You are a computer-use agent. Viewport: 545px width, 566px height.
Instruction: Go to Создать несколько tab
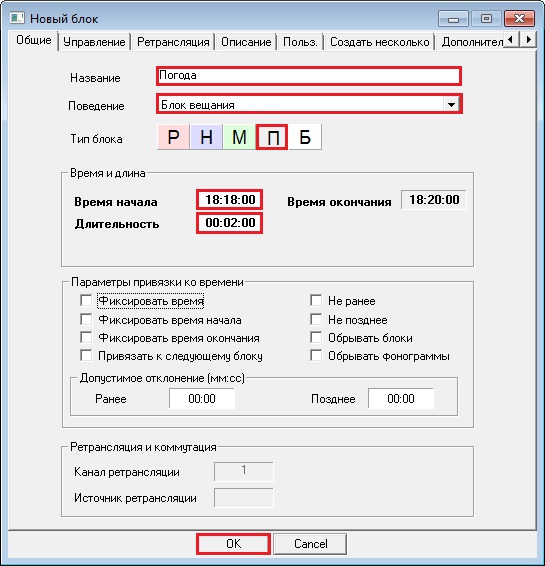[x=380, y=42]
